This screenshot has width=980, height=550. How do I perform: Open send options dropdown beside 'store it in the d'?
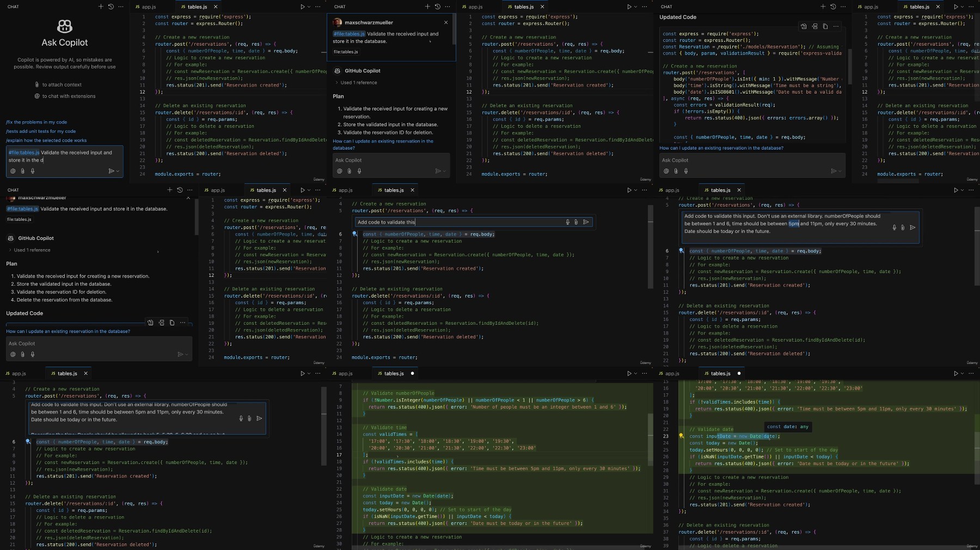pyautogui.click(x=117, y=171)
